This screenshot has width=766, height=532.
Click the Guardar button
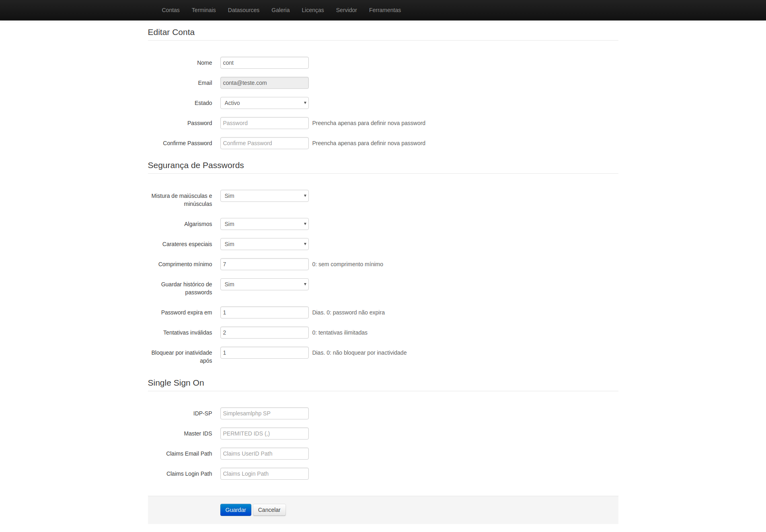coord(236,510)
